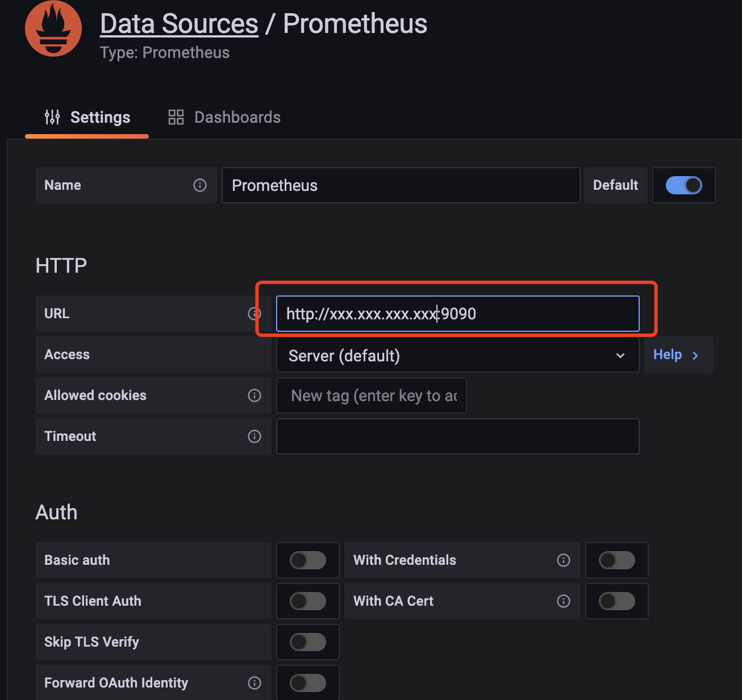Click the Forward OAuth Identity info icon
The width and height of the screenshot is (742, 700).
(255, 683)
